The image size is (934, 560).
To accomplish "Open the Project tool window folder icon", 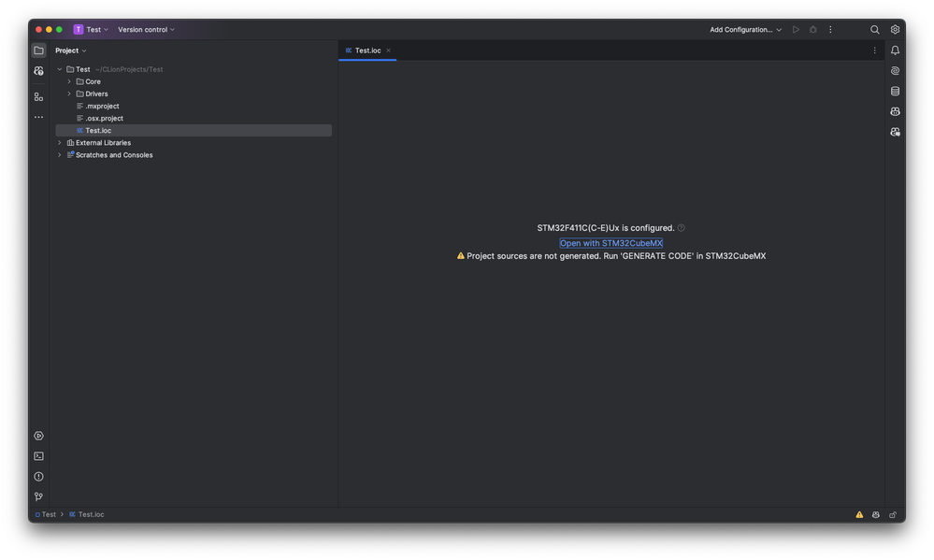I will click(x=38, y=50).
